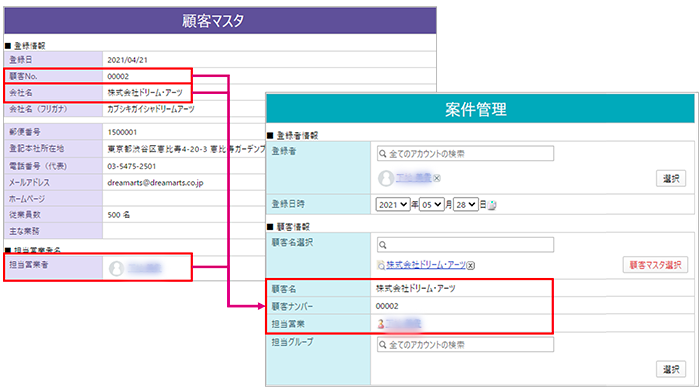Open the month dropdown showing 05

pos(431,204)
